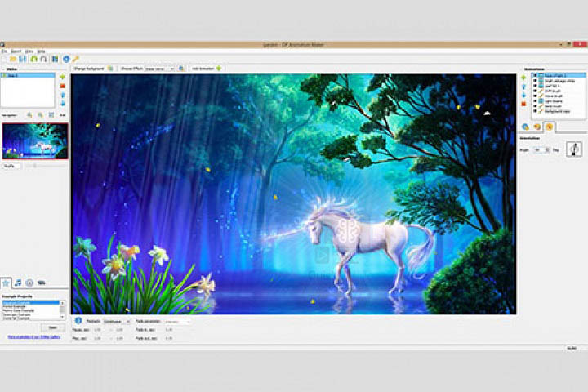This screenshot has width=588, height=392.
Task: Select the second animation properties tab
Action: pos(537,127)
